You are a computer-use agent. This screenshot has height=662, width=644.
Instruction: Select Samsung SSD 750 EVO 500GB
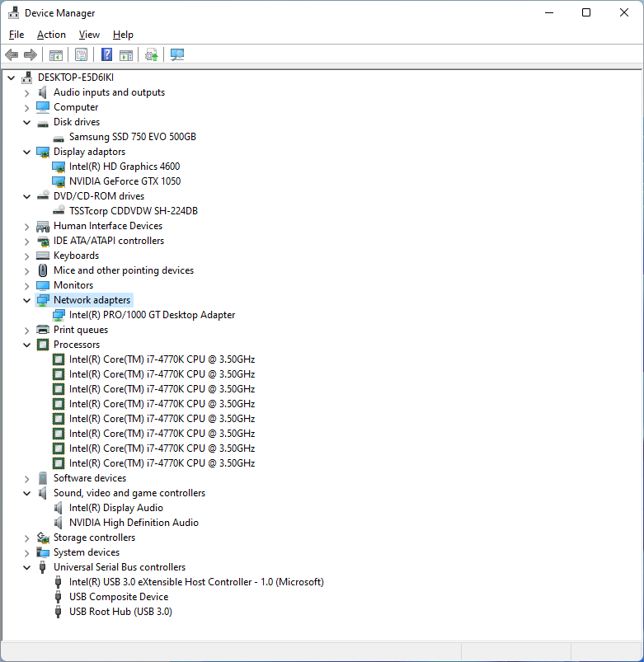(132, 137)
